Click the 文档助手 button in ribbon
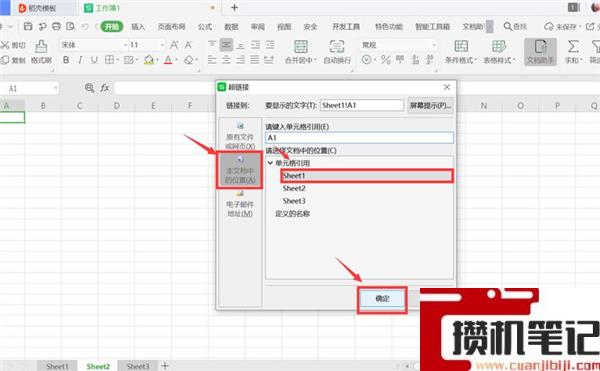This screenshot has width=600, height=371. click(x=540, y=52)
